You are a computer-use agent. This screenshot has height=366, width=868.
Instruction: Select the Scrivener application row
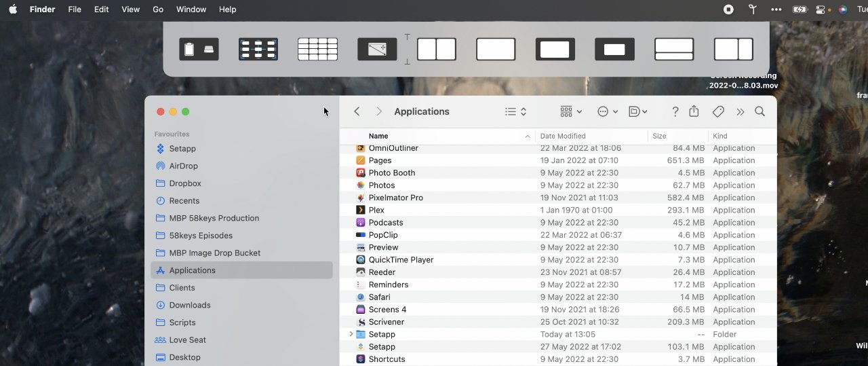tap(558, 322)
